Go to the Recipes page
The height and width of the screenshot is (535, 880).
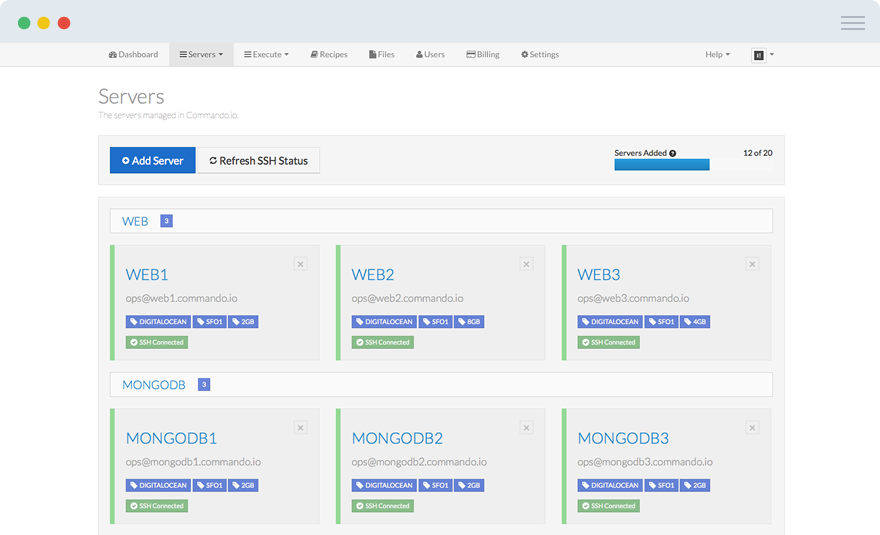[329, 54]
